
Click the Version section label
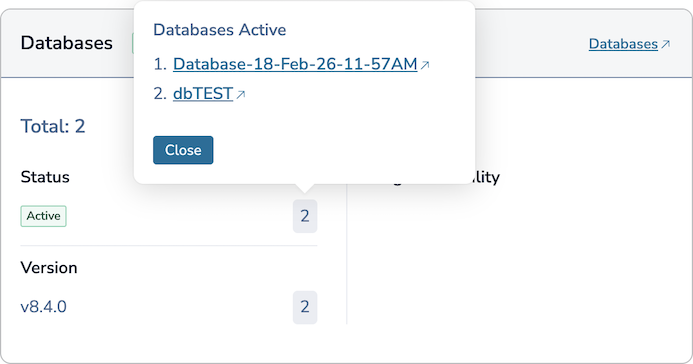pos(49,268)
